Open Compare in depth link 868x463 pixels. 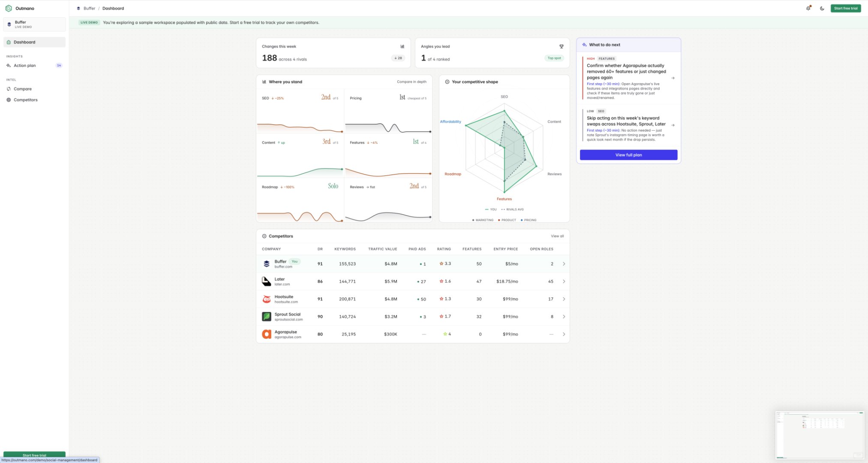click(411, 81)
